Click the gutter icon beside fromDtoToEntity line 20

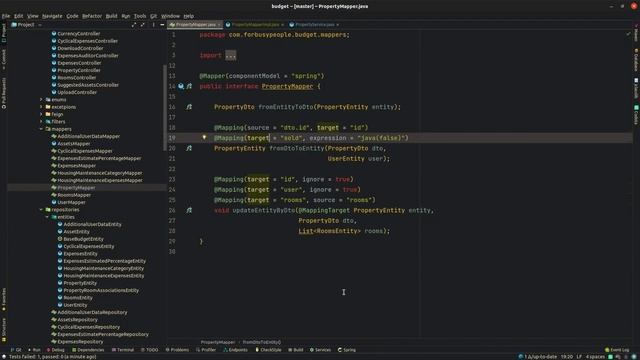click(189, 148)
